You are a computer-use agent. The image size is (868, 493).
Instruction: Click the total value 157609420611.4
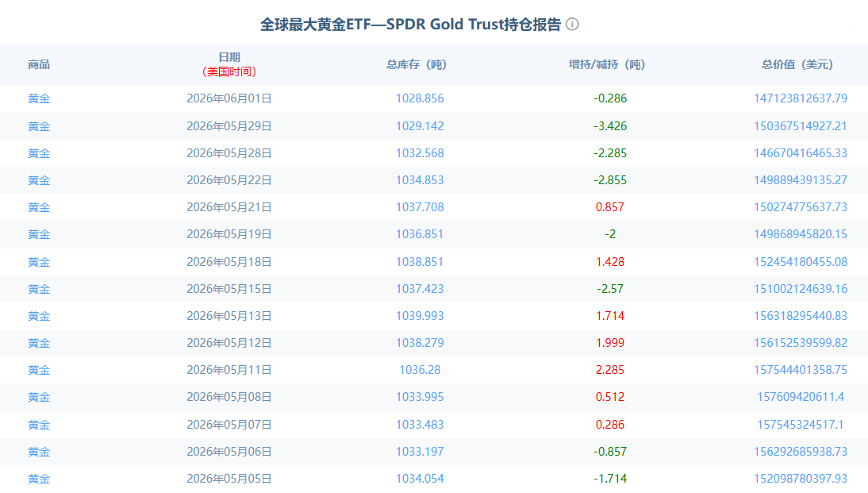[801, 397]
